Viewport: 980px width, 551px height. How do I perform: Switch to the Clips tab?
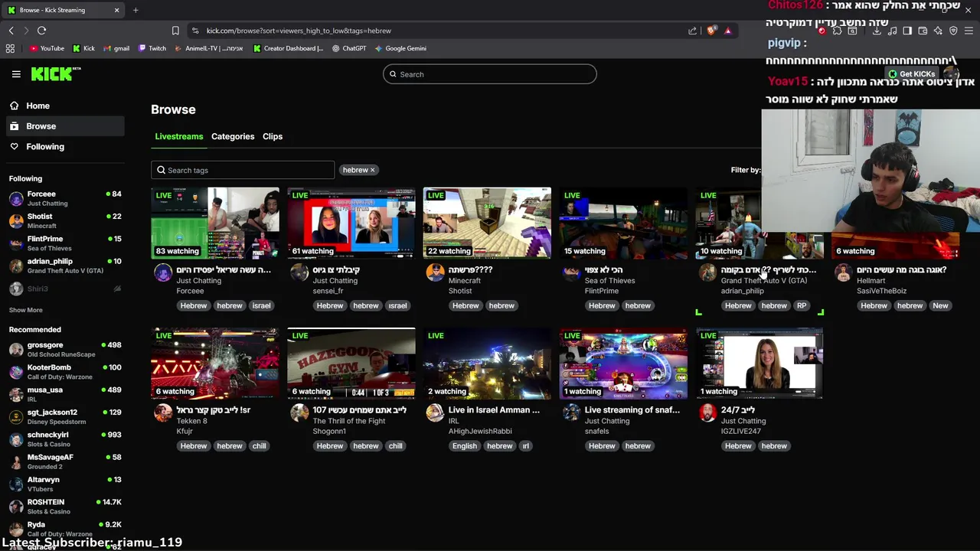pos(273,136)
